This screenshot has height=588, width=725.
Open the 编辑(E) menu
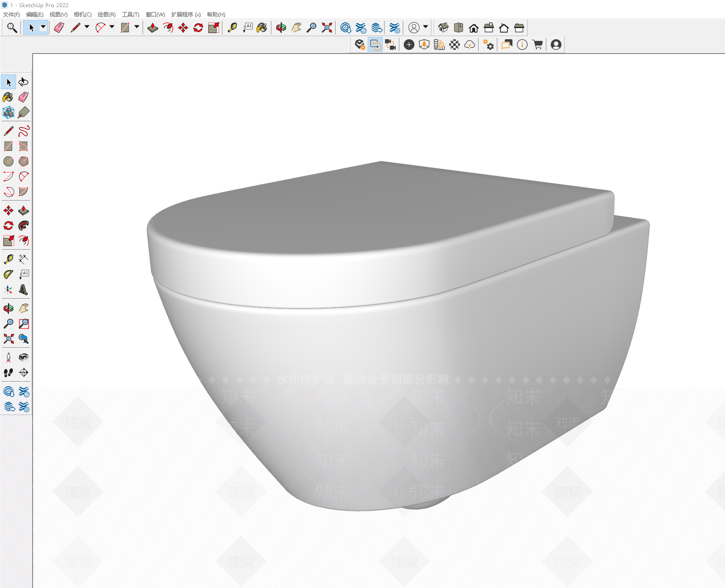pyautogui.click(x=35, y=15)
